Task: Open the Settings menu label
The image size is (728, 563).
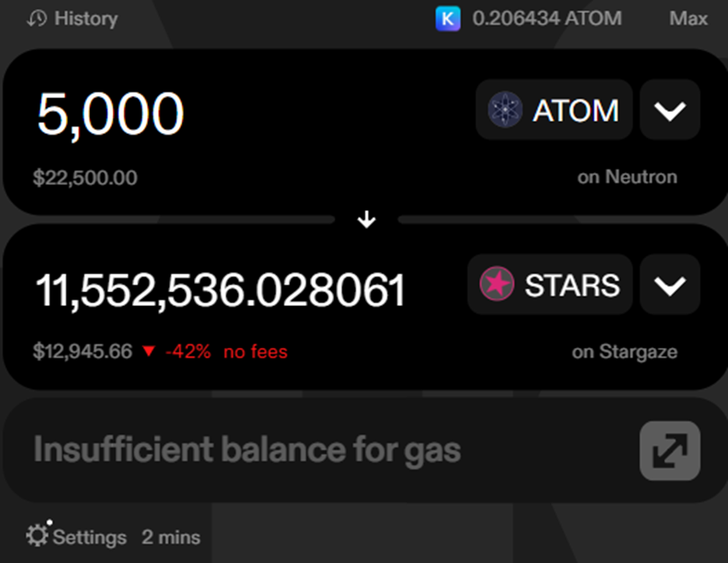Action: point(89,537)
